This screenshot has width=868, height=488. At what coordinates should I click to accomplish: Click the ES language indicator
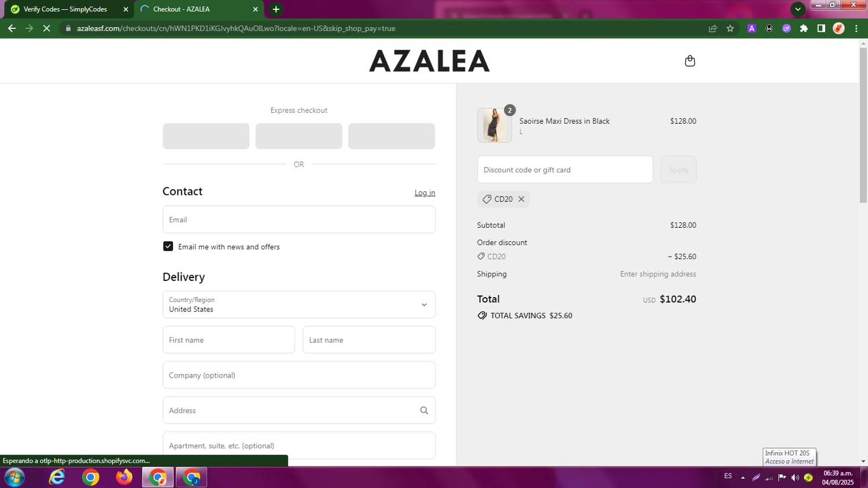(x=728, y=476)
